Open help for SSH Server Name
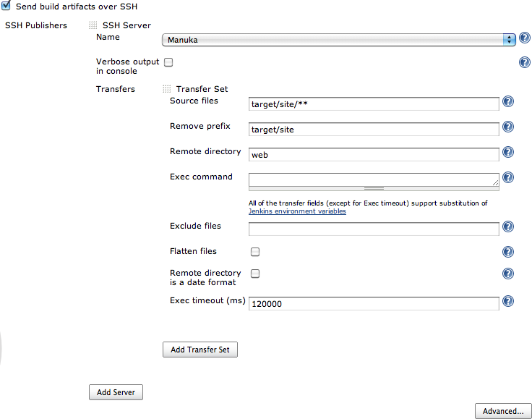This screenshot has width=532, height=419. point(525,38)
